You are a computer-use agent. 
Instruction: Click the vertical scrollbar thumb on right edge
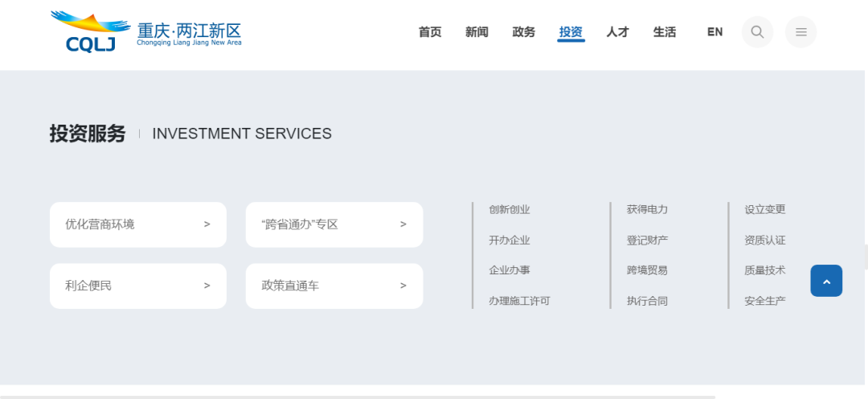point(866,256)
